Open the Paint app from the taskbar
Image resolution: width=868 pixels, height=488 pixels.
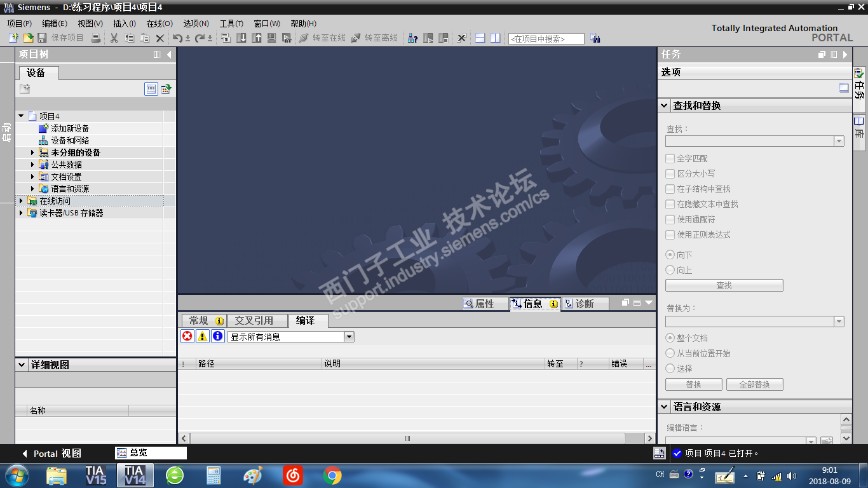pyautogui.click(x=253, y=475)
